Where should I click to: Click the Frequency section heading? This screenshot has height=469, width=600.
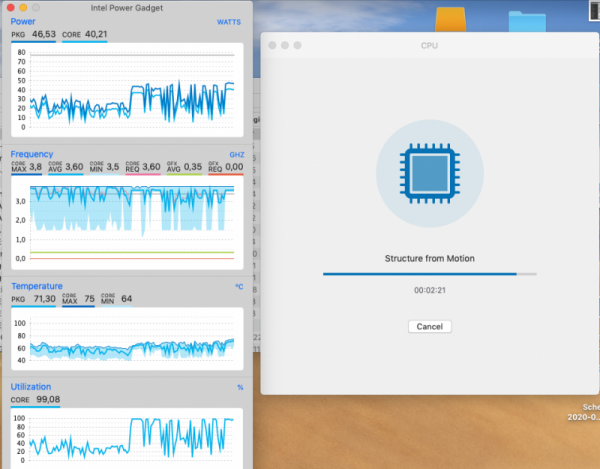31,154
